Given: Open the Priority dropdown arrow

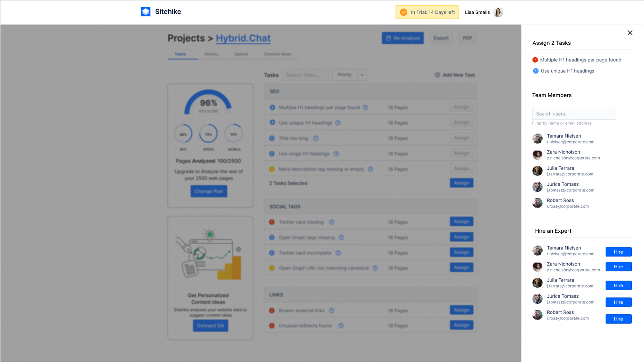Looking at the screenshot, I should (362, 75).
